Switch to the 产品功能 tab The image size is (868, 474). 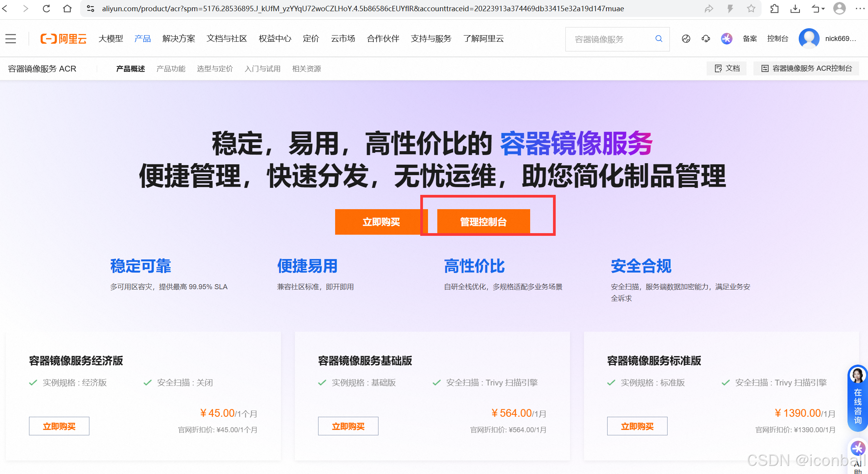point(171,69)
